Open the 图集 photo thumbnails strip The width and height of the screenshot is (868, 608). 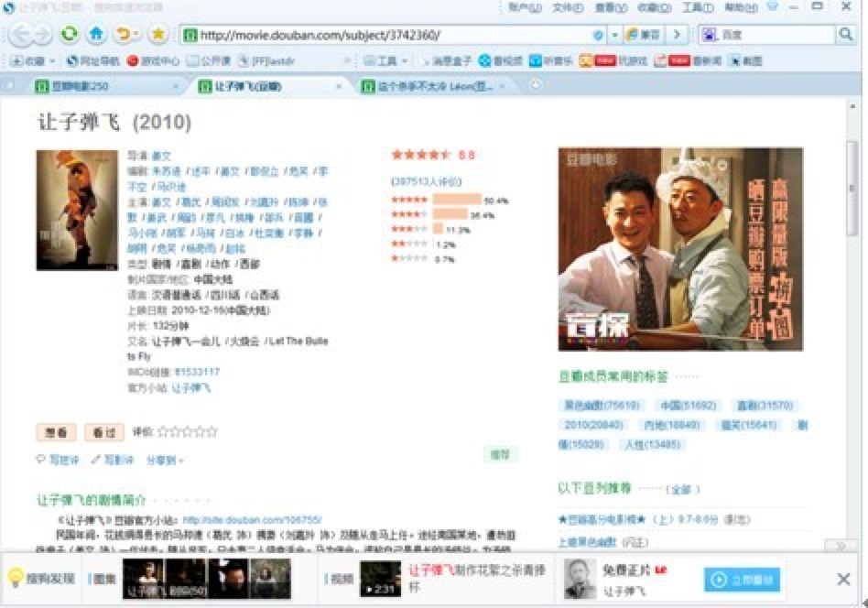(x=207, y=580)
